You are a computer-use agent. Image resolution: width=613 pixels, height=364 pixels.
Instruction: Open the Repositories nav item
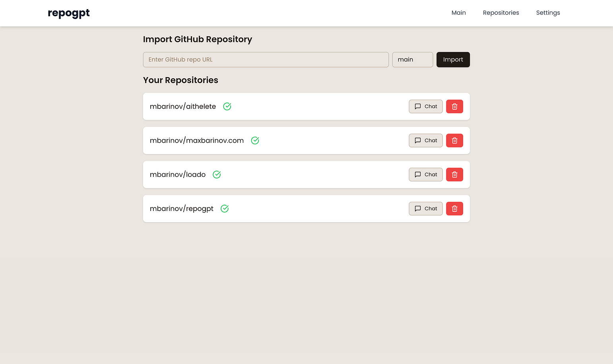[x=501, y=13]
